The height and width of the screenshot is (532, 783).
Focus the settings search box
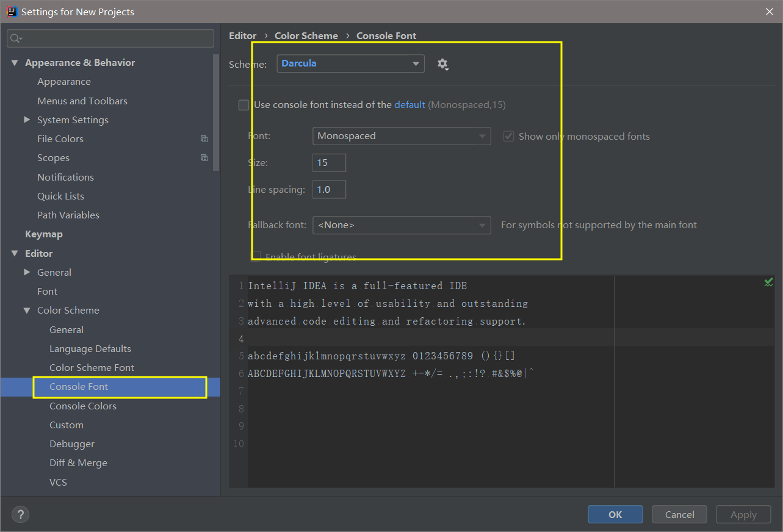tap(110, 38)
